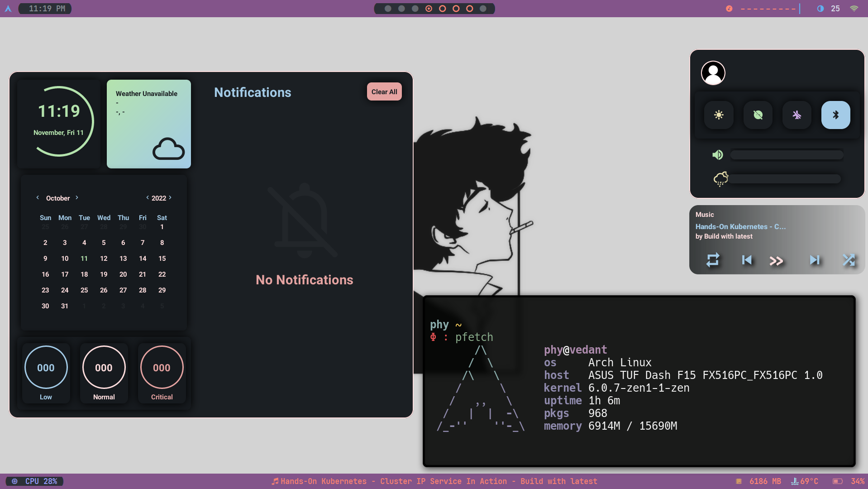The width and height of the screenshot is (868, 489).
Task: Open the Wi-Fi icon in top bar
Action: 854,9
